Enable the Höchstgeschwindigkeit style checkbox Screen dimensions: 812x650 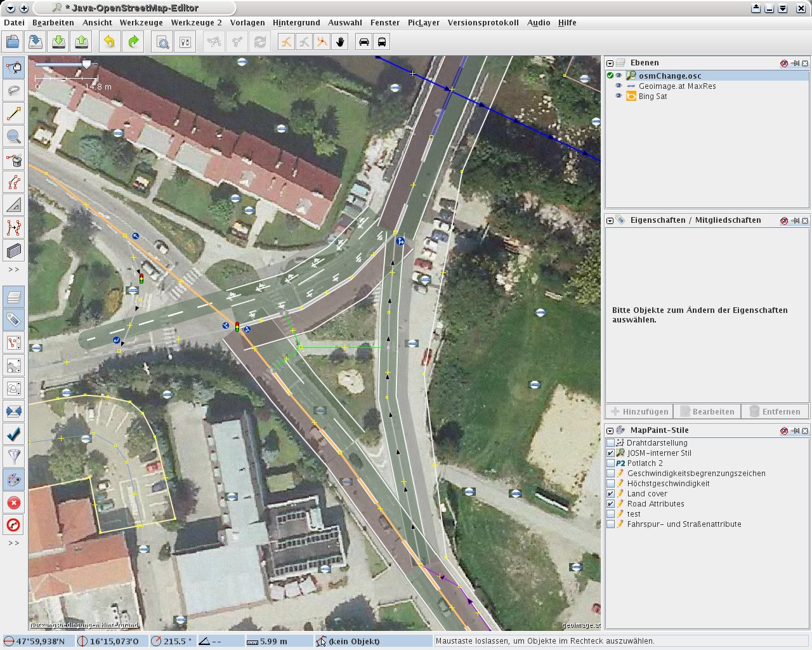click(x=611, y=484)
